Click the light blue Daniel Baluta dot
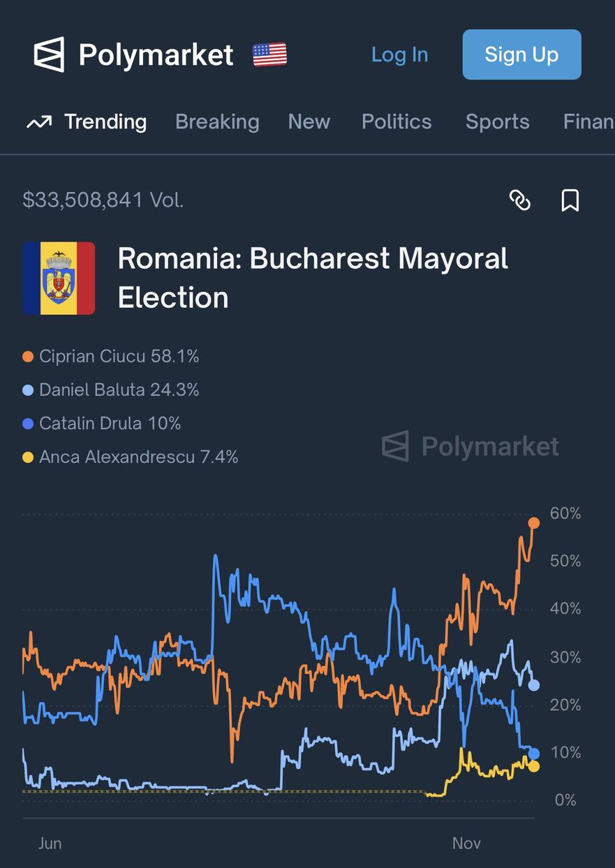 pyautogui.click(x=28, y=390)
